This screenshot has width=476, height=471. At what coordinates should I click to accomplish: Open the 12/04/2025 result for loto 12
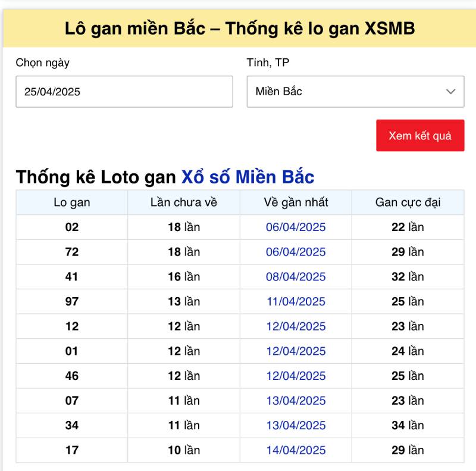pos(296,326)
